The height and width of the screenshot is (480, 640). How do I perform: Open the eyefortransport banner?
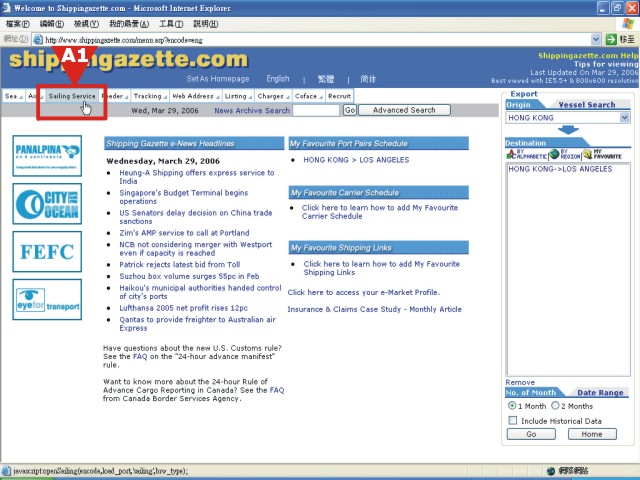pos(47,300)
